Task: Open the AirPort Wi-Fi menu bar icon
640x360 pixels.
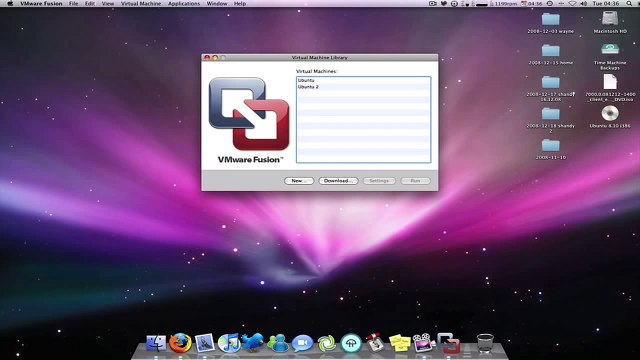Action: click(x=572, y=3)
